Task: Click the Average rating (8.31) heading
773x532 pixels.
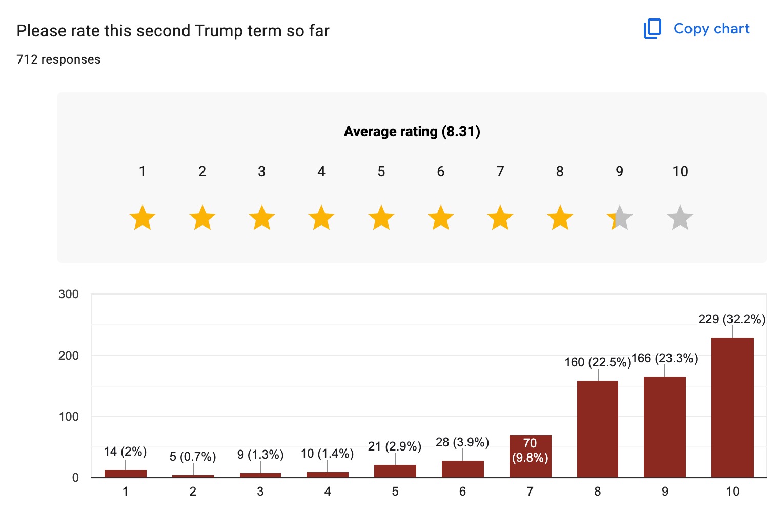Action: coord(412,132)
